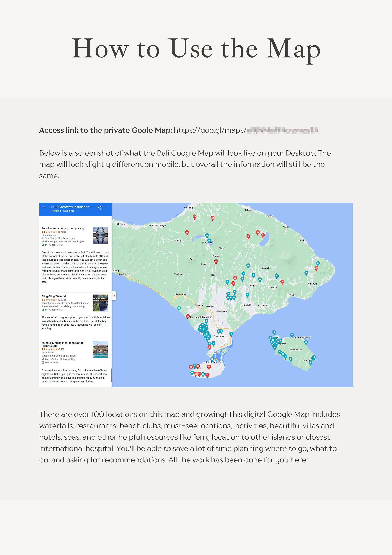This screenshot has height=555, width=392.
Task: Click the Shared · 112 places label
Action: coord(62,211)
